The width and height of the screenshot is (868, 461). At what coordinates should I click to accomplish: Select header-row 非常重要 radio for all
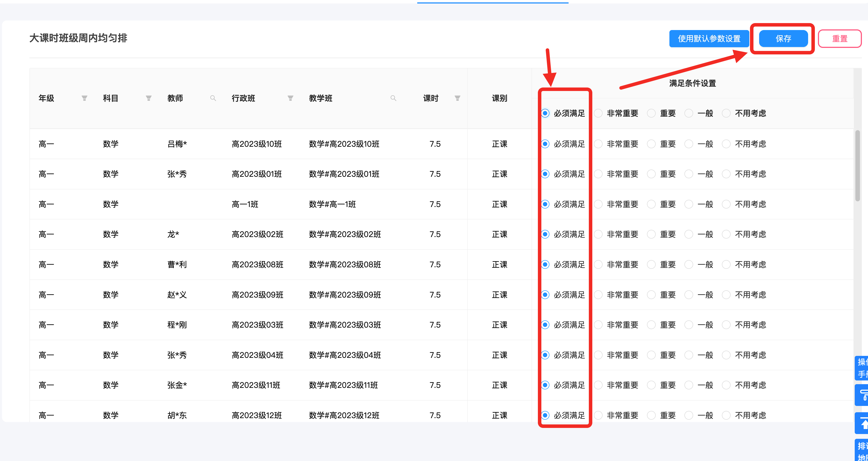coord(598,113)
